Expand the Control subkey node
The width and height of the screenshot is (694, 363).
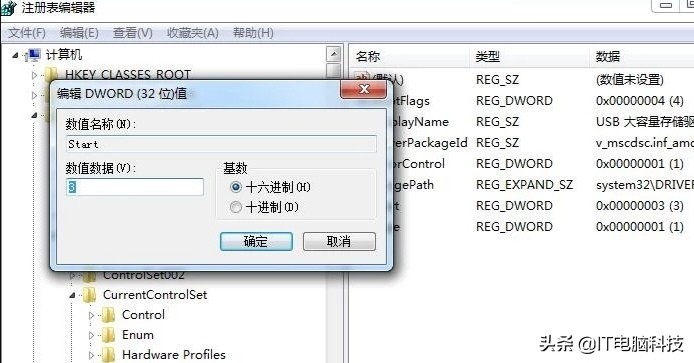click(x=91, y=316)
